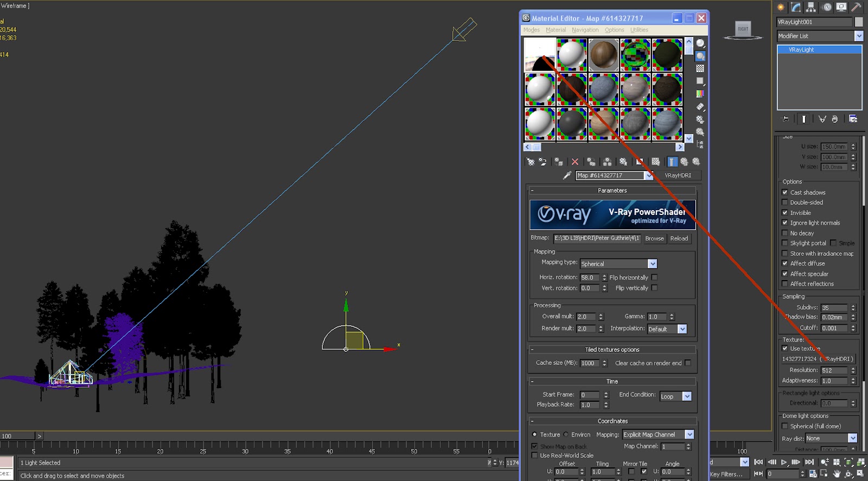Open the Options menu
The width and height of the screenshot is (868, 481).
(x=615, y=30)
